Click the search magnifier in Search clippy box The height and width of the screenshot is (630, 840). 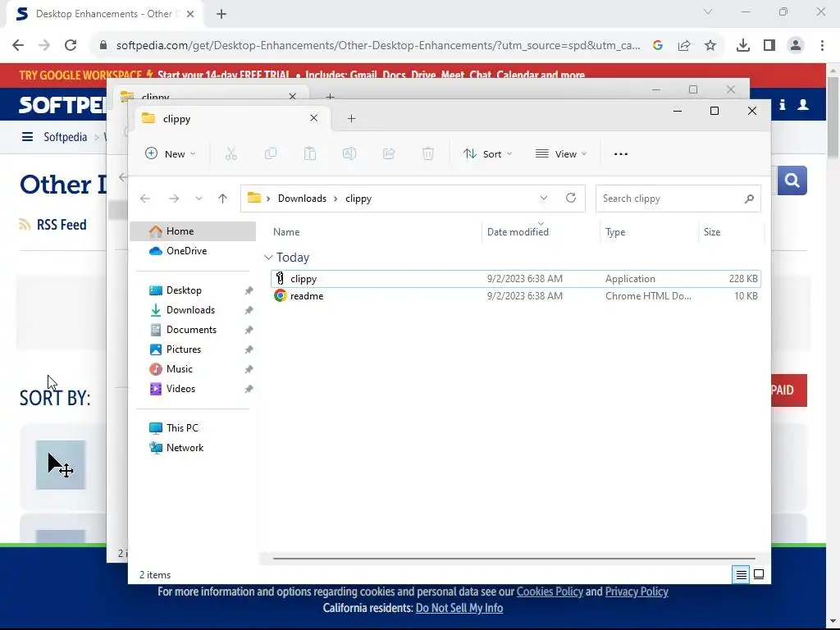tap(749, 199)
